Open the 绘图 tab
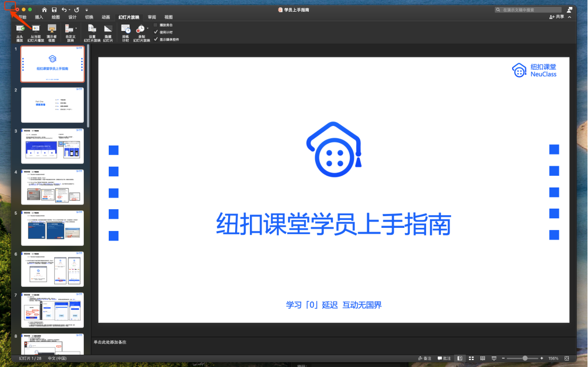Image resolution: width=588 pixels, height=367 pixels. point(56,18)
